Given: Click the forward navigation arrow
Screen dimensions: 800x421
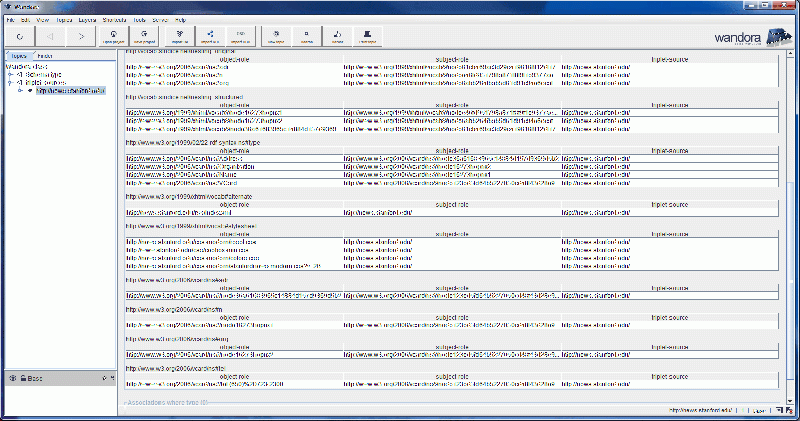Looking at the screenshot, I should pyautogui.click(x=80, y=38).
